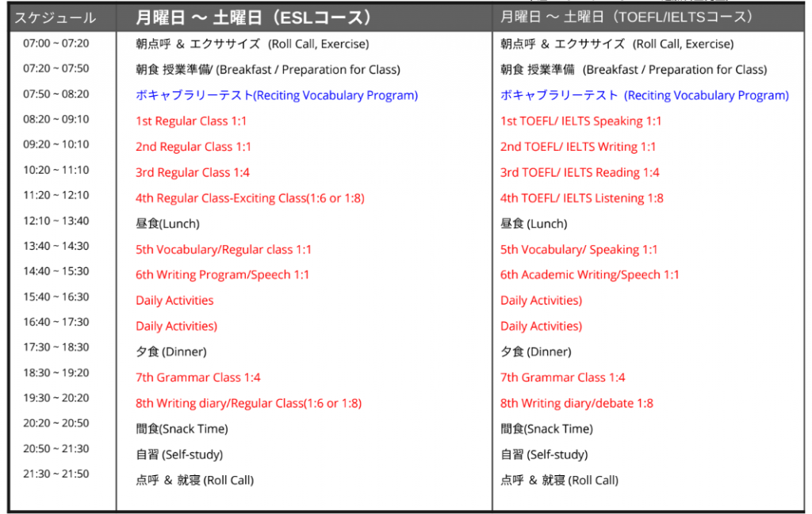The height and width of the screenshot is (514, 812).
Task: Click TOEFL column 自習 (Self-study) entry
Action: click(x=544, y=455)
